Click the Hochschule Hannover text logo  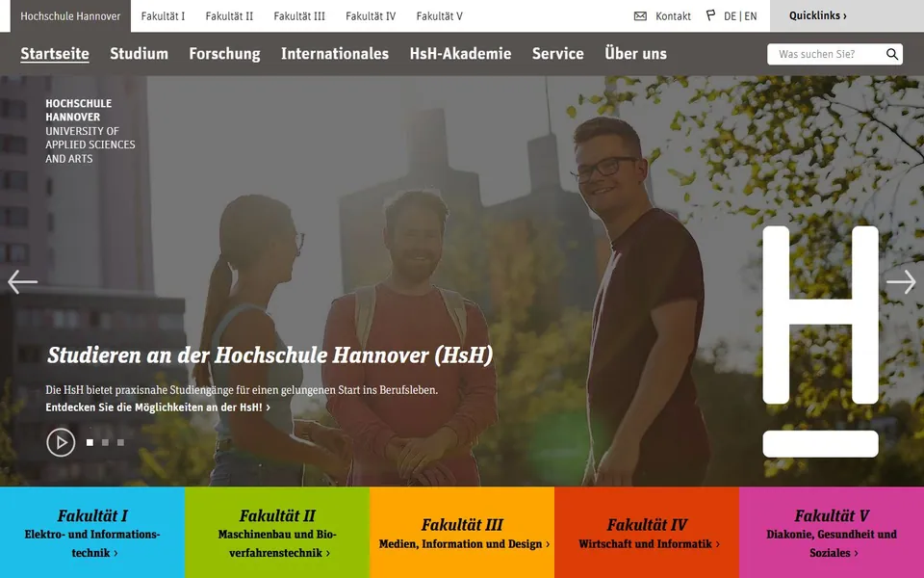pyautogui.click(x=90, y=131)
